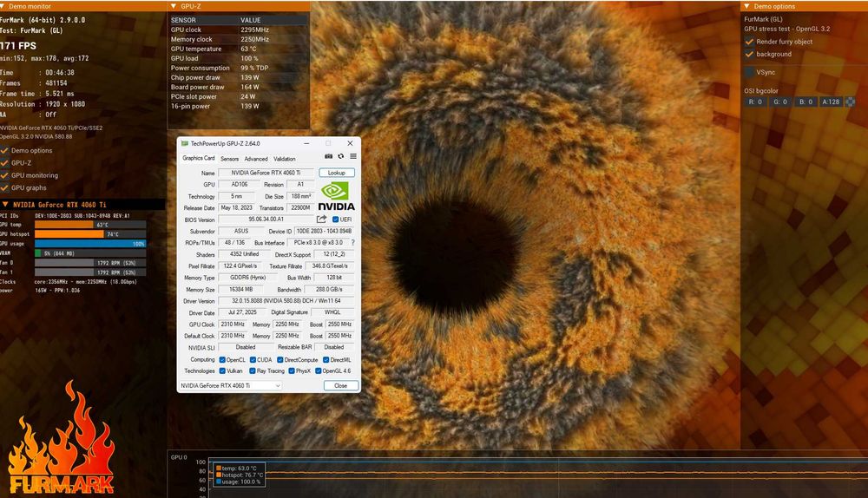The image size is (868, 498).
Task: Switch to the Graphics Card tab
Action: pyautogui.click(x=198, y=158)
